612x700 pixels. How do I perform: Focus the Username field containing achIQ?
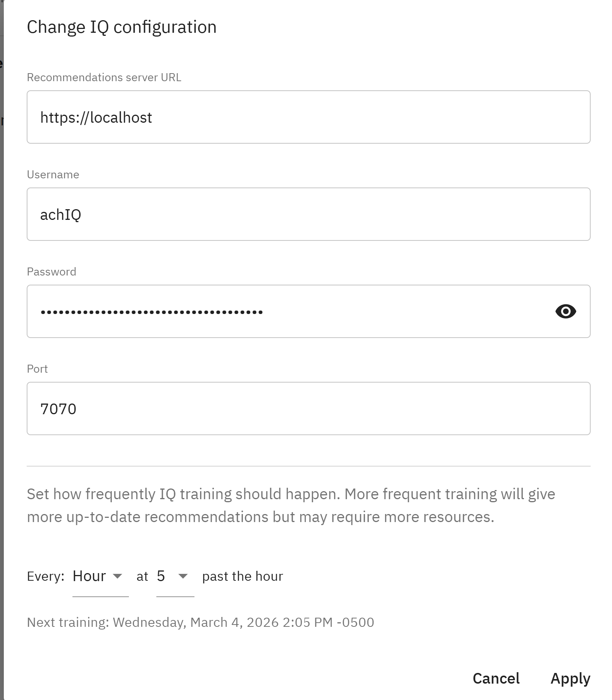308,214
